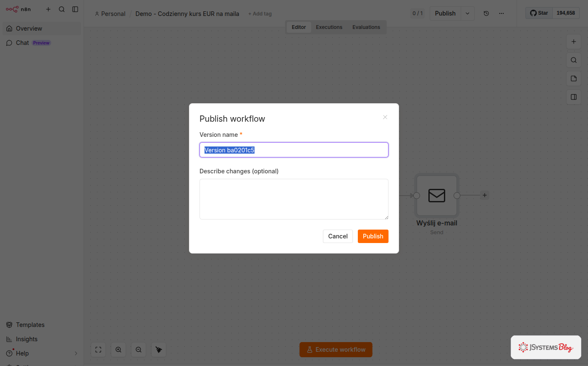Click the Describe changes text area
The image size is (588, 366).
[x=294, y=199]
